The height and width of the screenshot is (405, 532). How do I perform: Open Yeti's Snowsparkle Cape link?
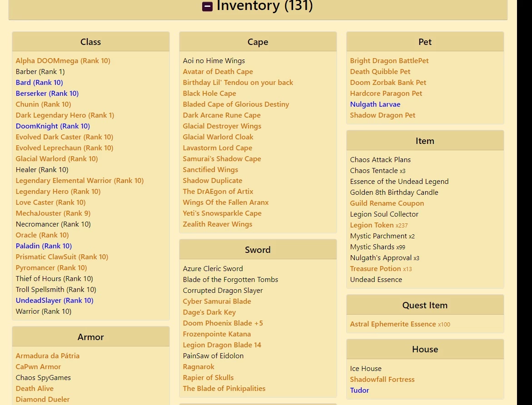coord(222,213)
